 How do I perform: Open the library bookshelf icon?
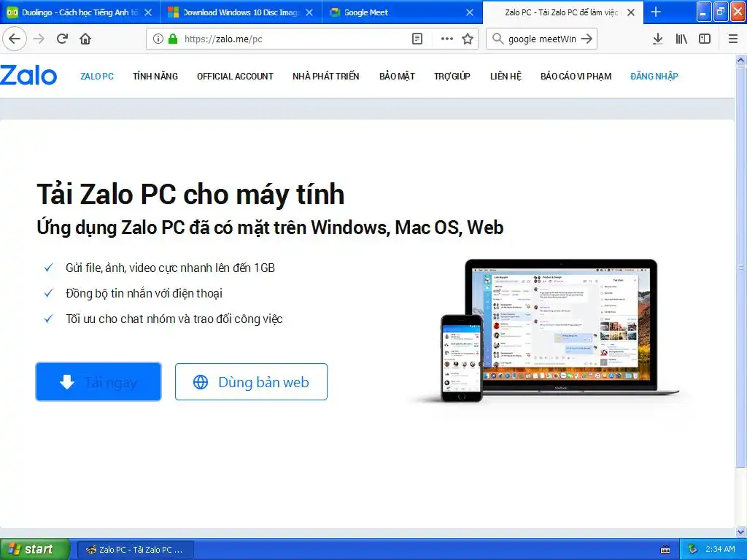point(681,39)
